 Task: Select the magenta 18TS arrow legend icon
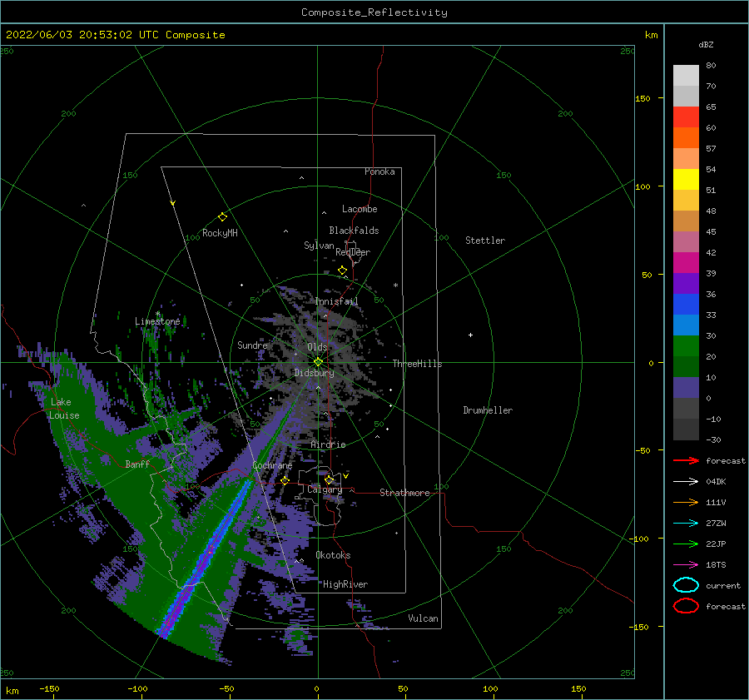[x=686, y=565]
